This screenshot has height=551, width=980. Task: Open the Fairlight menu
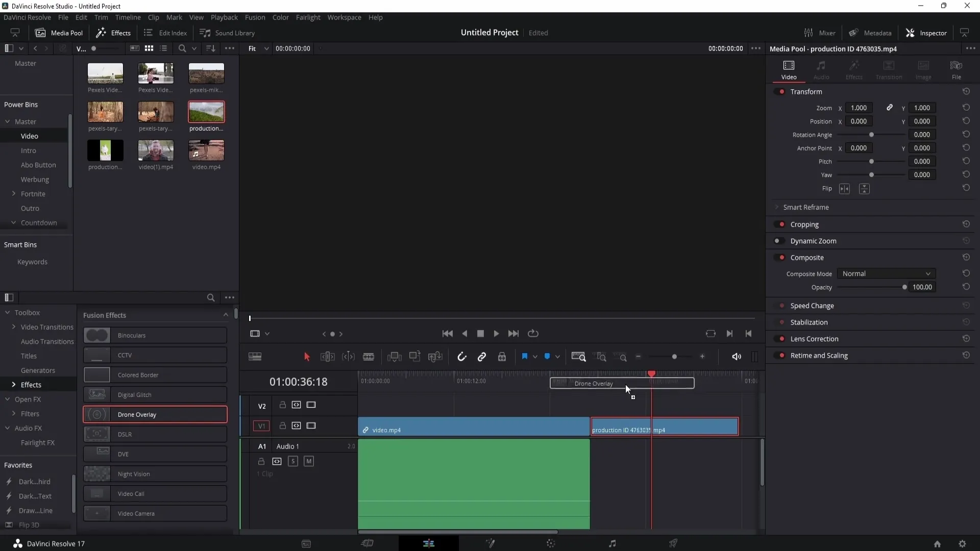(x=308, y=17)
